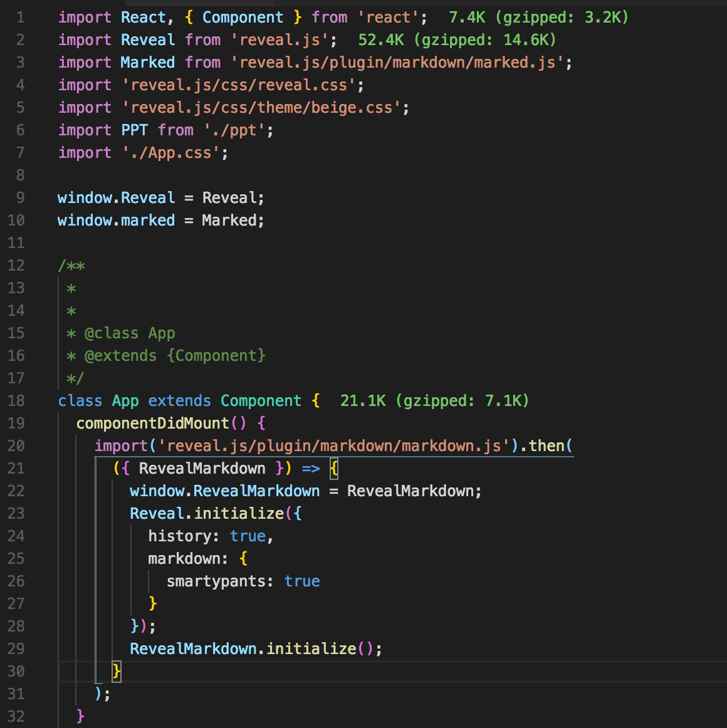Click the comment terminator '*/' on line 17
This screenshot has width=727, height=728.
pos(75,378)
